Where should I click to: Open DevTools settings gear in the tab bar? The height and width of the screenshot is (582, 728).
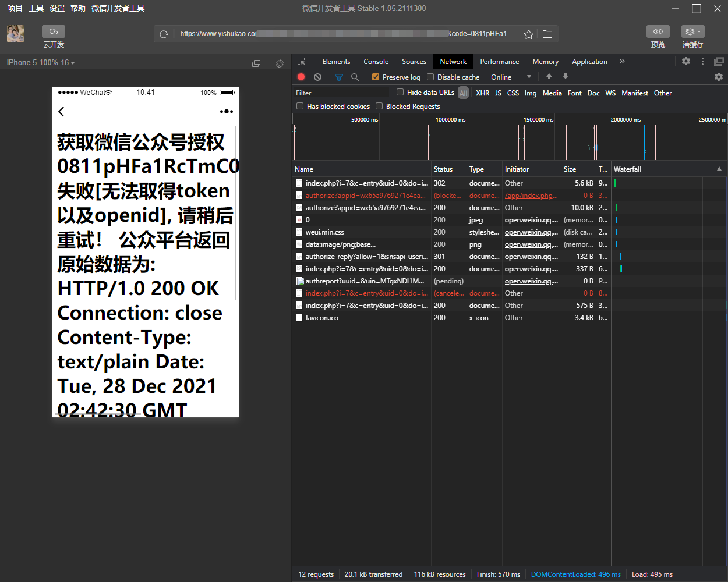[686, 61]
